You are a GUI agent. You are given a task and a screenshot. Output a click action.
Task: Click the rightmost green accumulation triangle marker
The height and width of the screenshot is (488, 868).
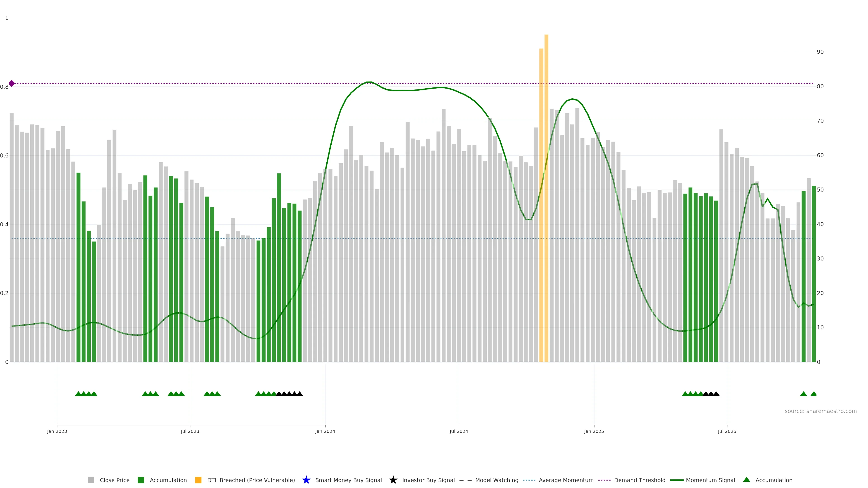[x=814, y=394]
